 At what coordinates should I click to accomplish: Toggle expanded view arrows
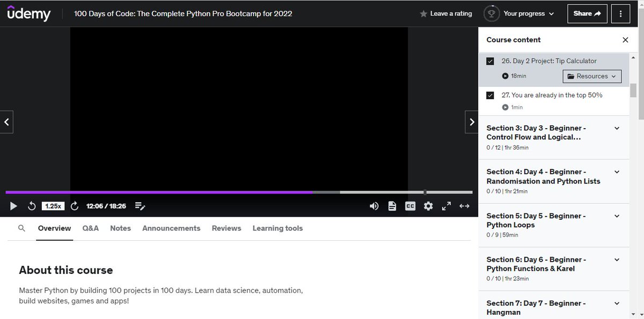coord(465,206)
